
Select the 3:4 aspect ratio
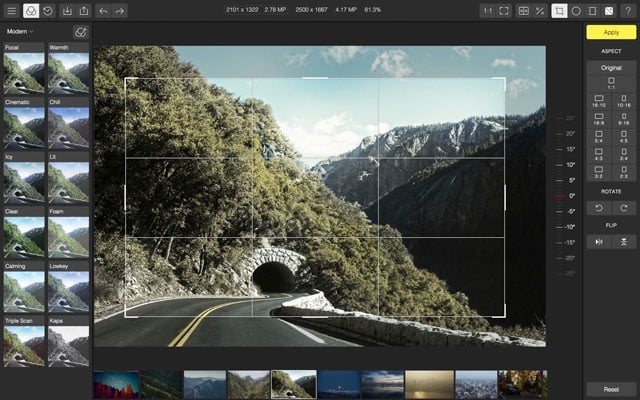(624, 154)
